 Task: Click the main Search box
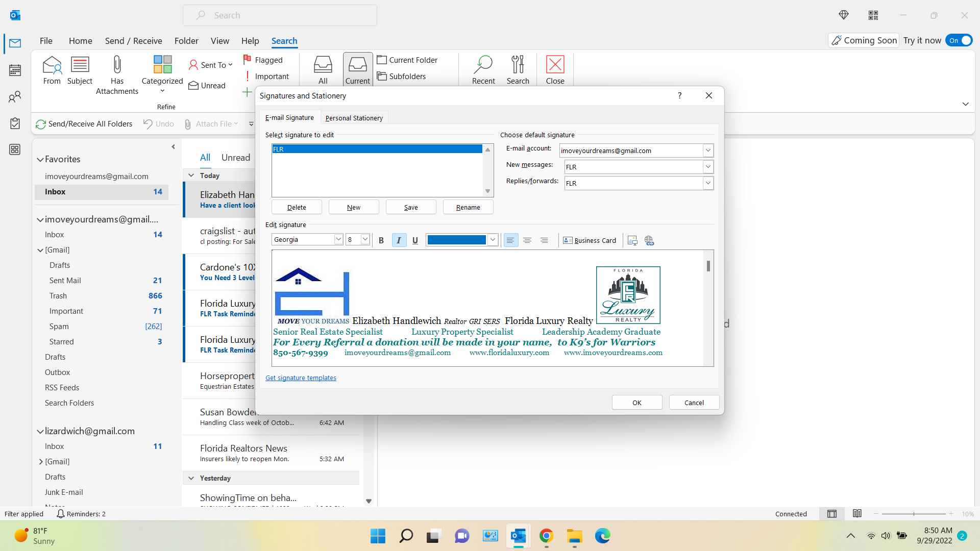(280, 15)
